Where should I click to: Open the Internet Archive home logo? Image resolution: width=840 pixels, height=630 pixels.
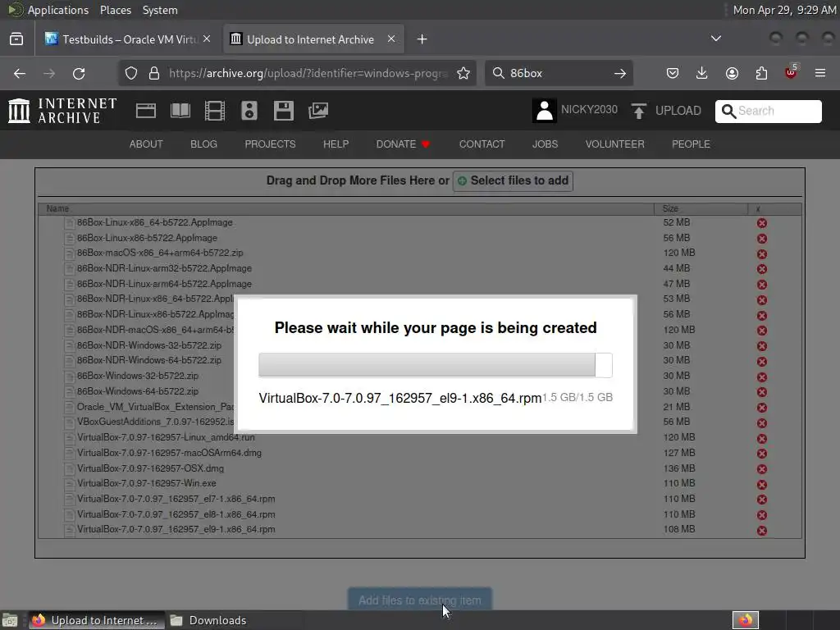62,111
